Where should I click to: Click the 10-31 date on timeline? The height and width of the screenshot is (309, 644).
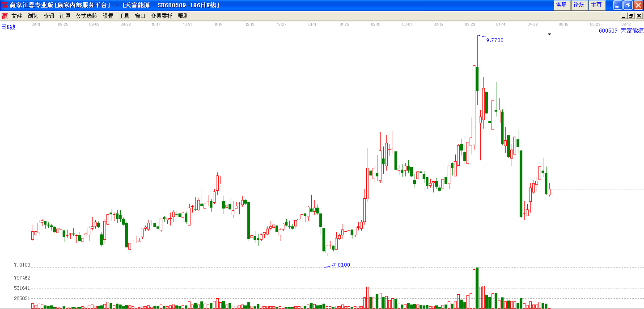pyautogui.click(x=187, y=25)
